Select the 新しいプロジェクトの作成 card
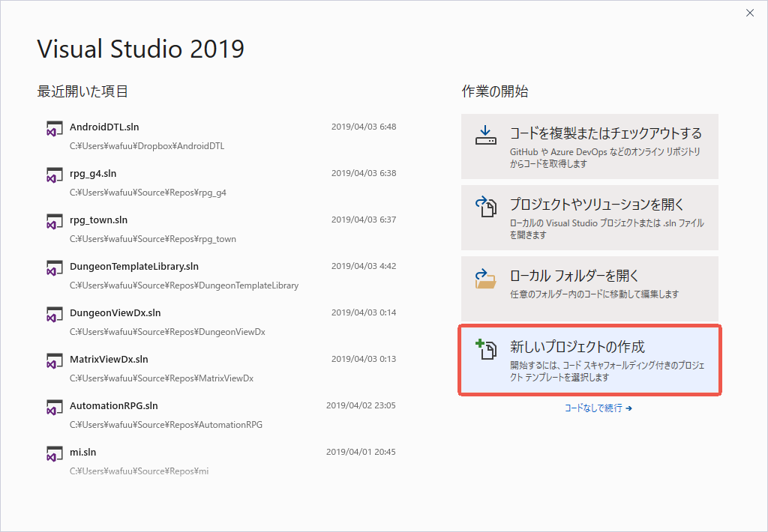The width and height of the screenshot is (768, 532). 589,360
